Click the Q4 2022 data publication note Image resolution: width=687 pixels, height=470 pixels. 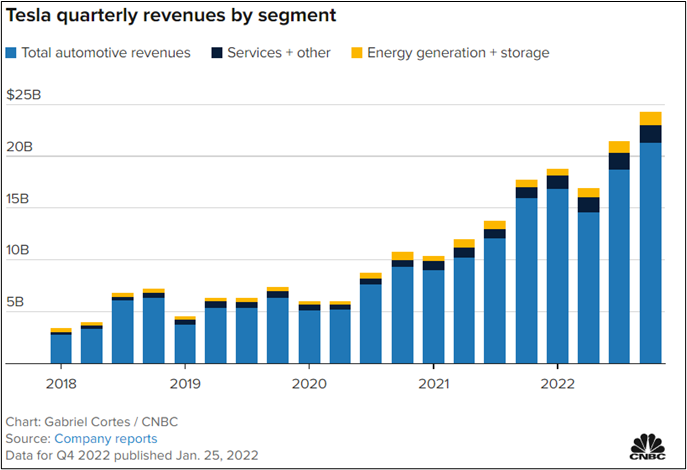(132, 454)
